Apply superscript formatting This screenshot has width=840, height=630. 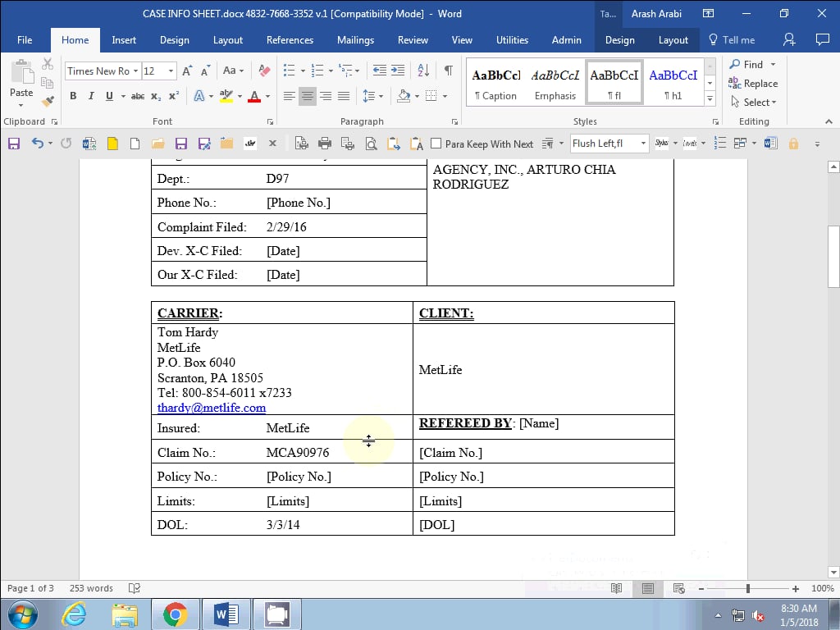pyautogui.click(x=174, y=97)
